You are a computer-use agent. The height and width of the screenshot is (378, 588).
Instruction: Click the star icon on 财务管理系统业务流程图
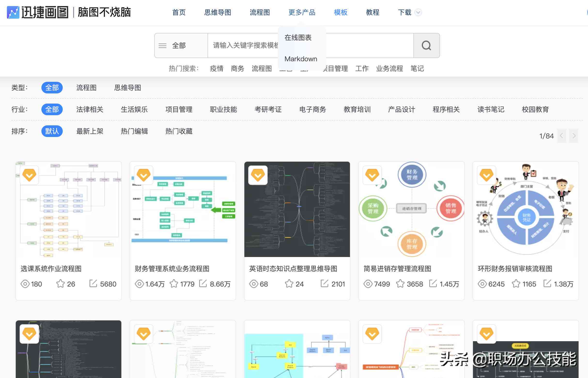174,284
